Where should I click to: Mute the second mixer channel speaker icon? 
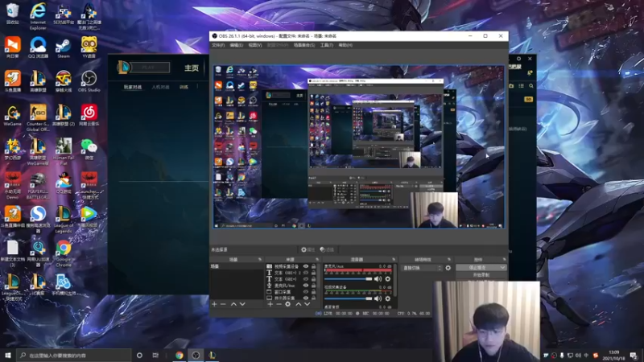tap(378, 298)
